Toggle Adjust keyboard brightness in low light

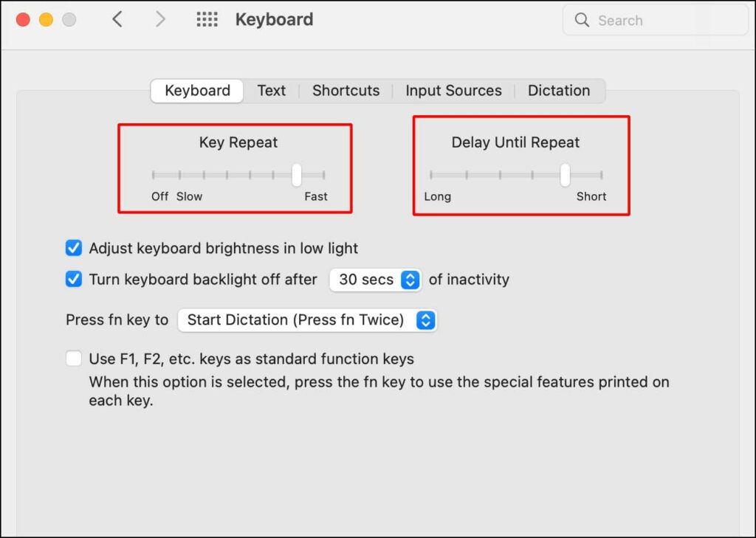click(x=74, y=248)
